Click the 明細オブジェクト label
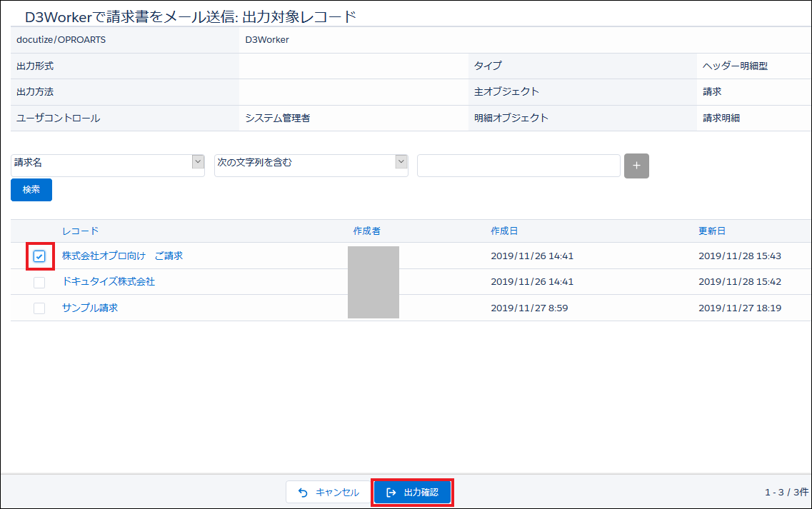Screen dimensions: 812x509 pyautogui.click(x=511, y=118)
